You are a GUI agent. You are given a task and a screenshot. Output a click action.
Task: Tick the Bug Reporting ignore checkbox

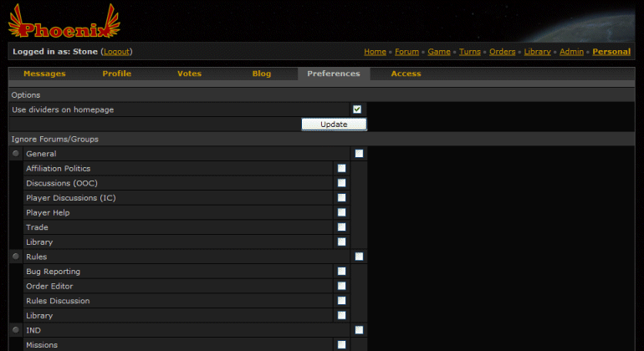341,272
